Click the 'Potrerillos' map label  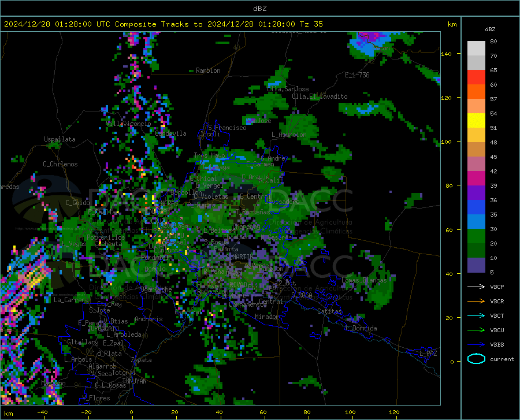pos(106,237)
